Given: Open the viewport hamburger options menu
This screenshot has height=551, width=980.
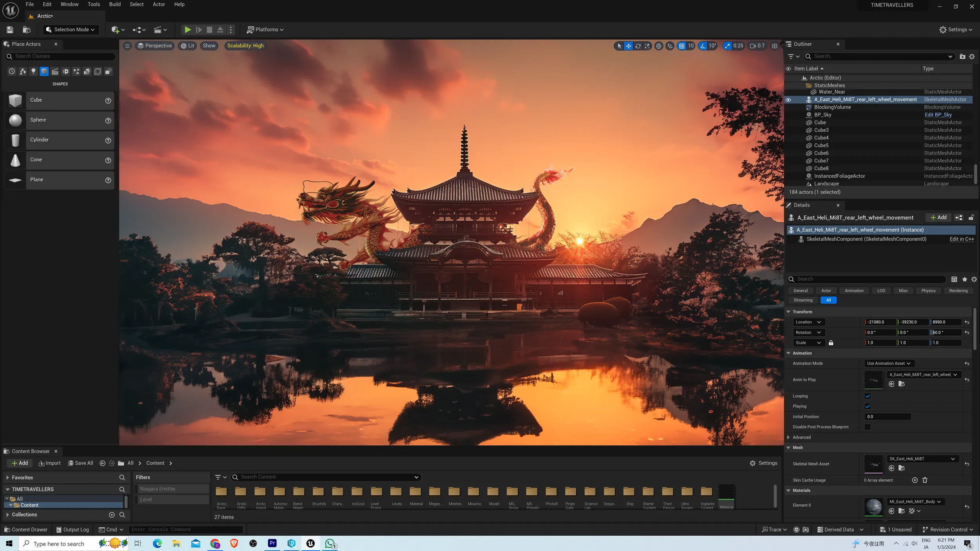Looking at the screenshot, I should tap(127, 46).
